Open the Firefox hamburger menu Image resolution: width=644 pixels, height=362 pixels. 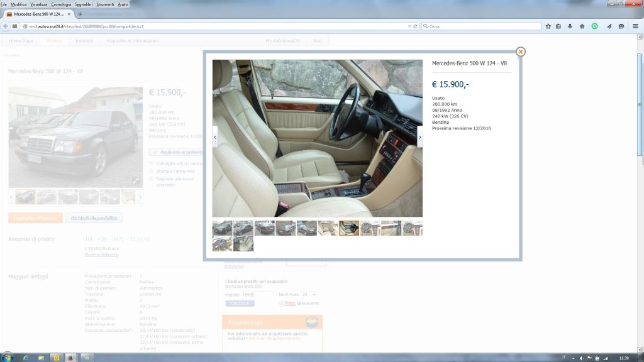(x=635, y=26)
